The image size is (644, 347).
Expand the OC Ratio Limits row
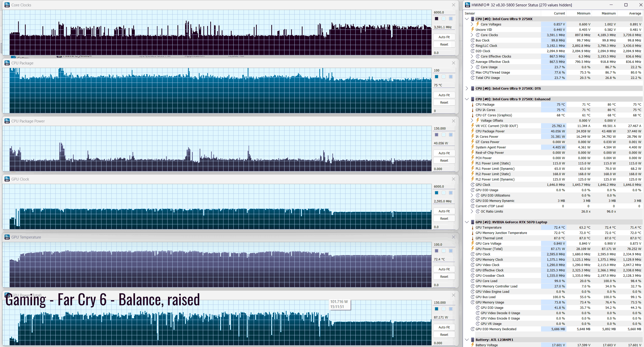[472, 211]
